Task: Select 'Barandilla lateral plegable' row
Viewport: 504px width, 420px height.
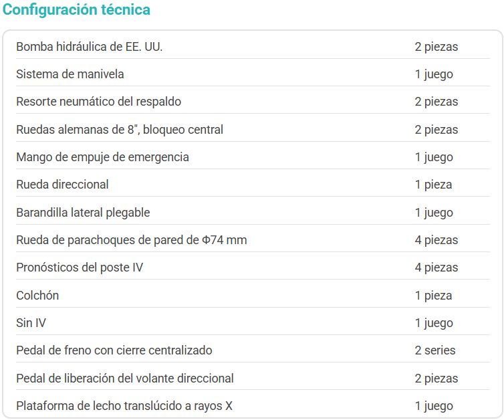Action: pyautogui.click(x=83, y=213)
